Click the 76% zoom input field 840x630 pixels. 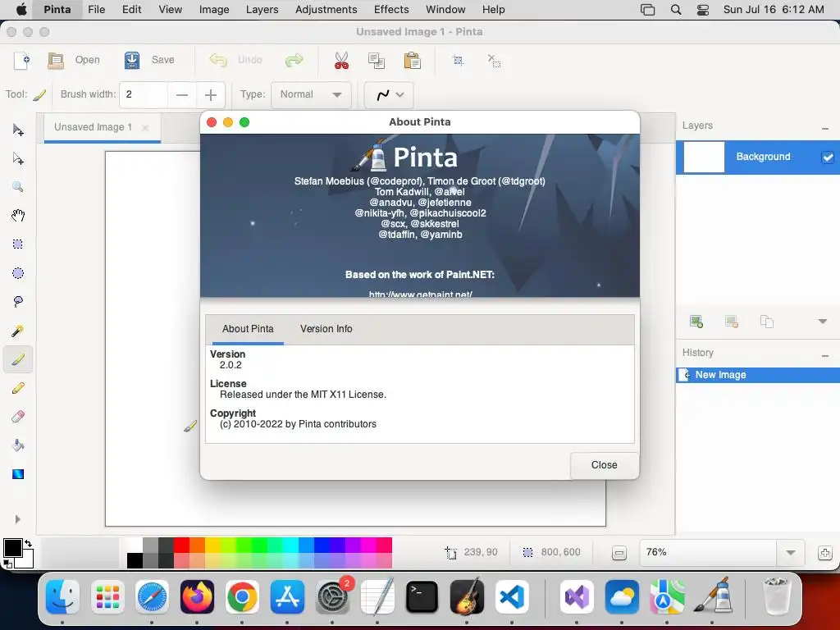point(708,552)
